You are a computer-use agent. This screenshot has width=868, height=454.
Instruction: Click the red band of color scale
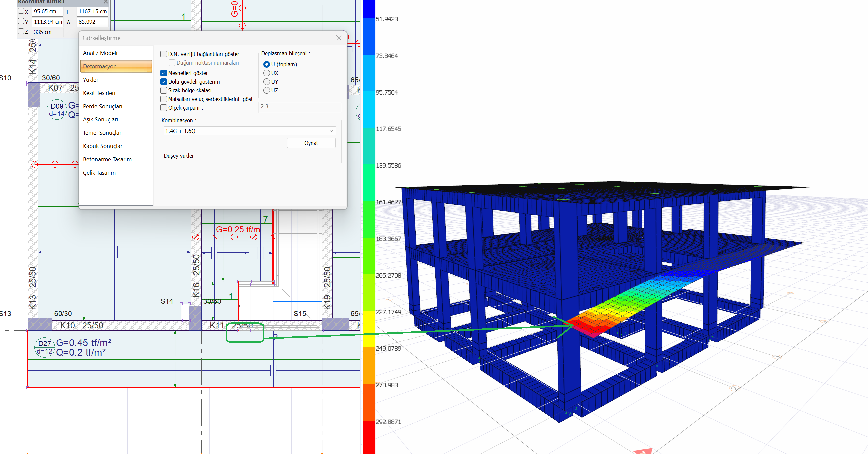pos(369,437)
